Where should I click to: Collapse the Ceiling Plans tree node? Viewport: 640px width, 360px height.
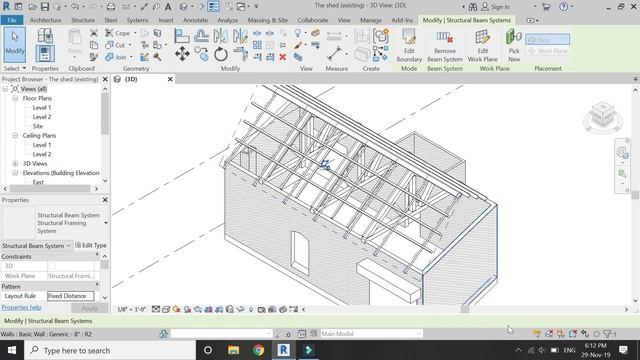point(15,136)
